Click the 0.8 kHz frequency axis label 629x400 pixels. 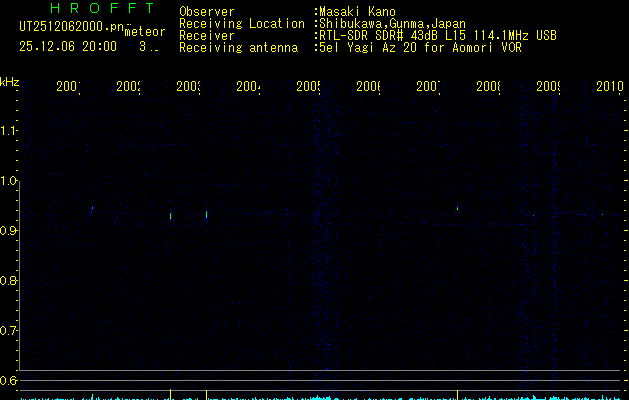pyautogui.click(x=8, y=280)
